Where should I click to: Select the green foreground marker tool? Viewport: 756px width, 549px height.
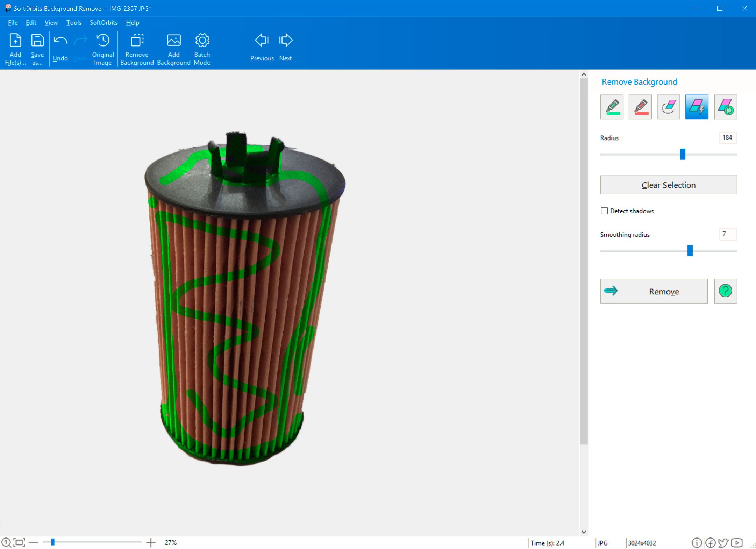point(613,107)
